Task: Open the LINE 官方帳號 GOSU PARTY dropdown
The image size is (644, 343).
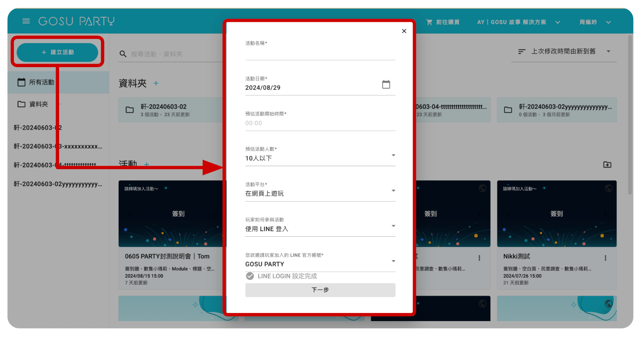Action: point(393,261)
